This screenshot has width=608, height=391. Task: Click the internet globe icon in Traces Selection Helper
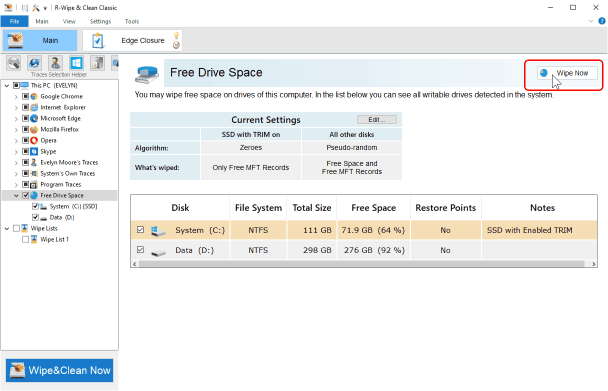(35, 63)
